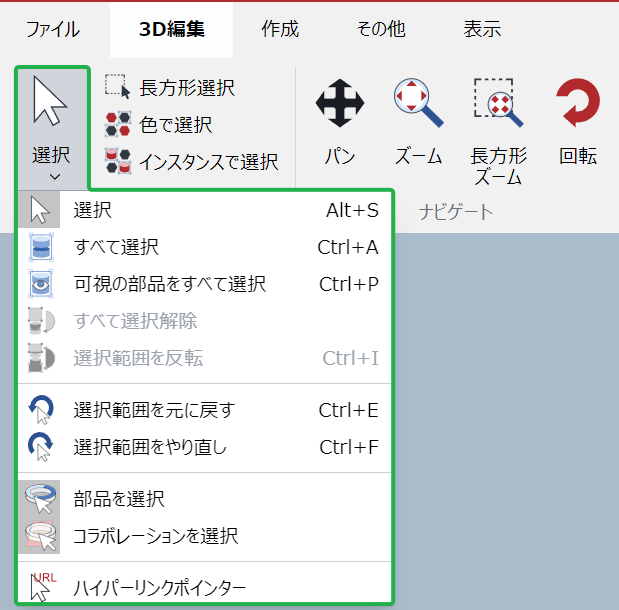Choose 選択 Alt+S menu entry
619x610 pixels.
204,210
